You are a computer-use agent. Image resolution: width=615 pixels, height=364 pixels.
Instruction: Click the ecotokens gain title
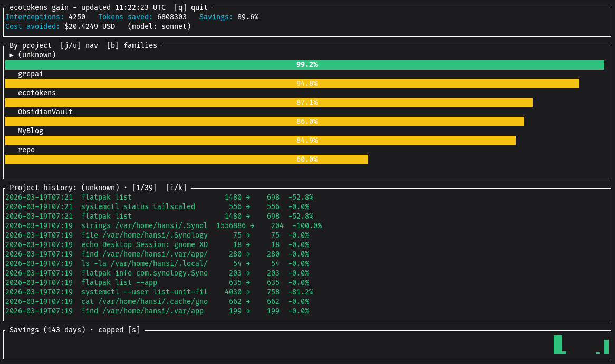39,7
